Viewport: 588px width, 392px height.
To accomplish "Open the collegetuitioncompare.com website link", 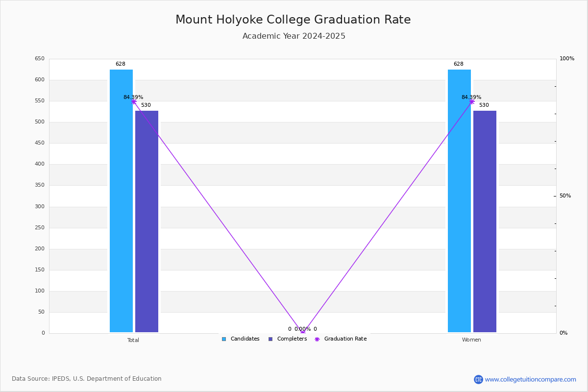I will 531,379.
